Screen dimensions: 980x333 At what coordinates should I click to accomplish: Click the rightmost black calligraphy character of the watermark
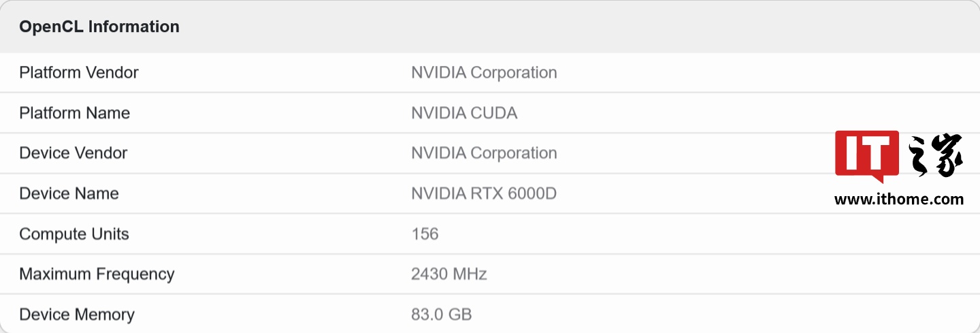coord(947,155)
